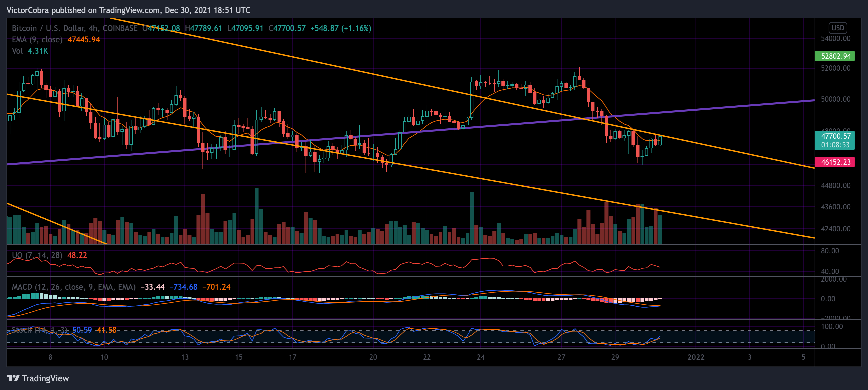Click the Stoch indicator label

coord(40,330)
